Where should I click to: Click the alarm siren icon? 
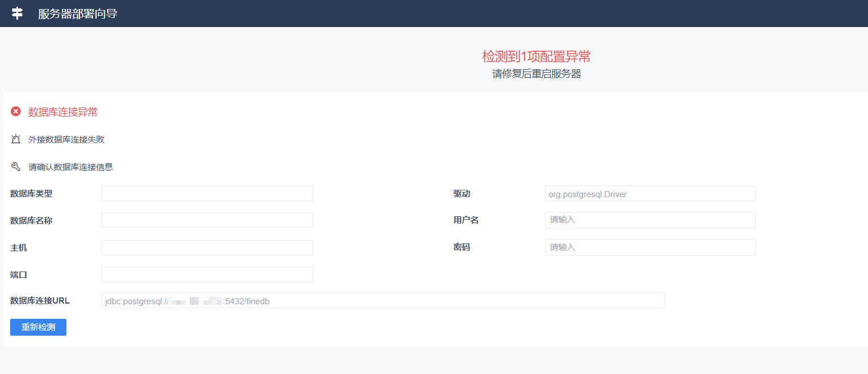(16, 139)
